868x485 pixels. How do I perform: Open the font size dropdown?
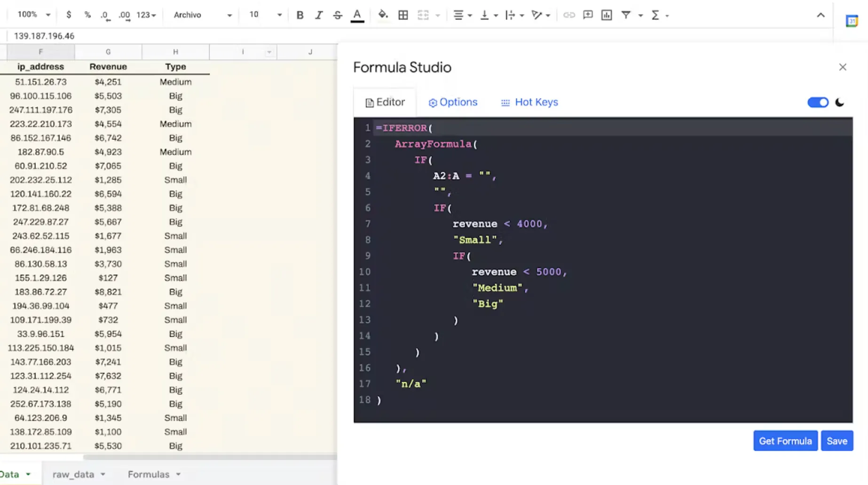pos(265,15)
